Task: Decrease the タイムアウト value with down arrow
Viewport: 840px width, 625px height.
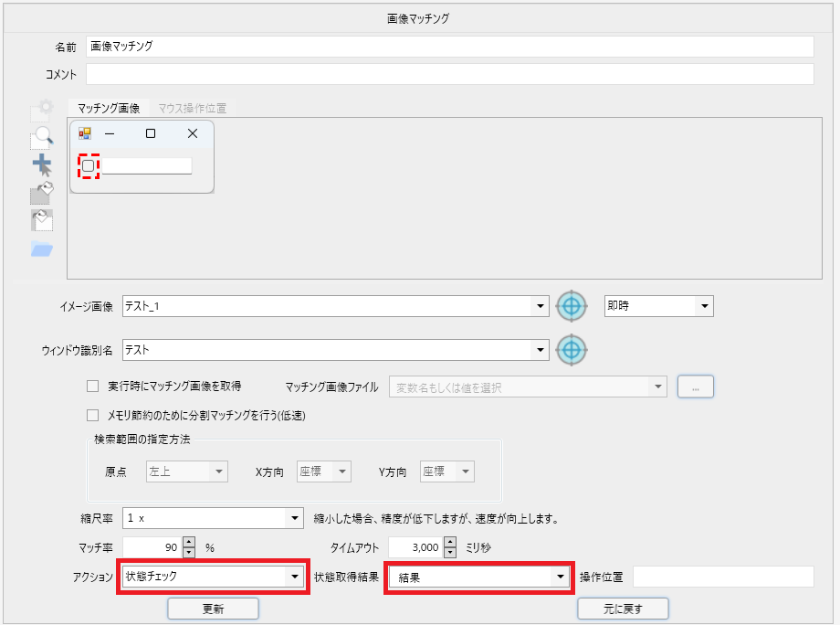Action: 450,553
